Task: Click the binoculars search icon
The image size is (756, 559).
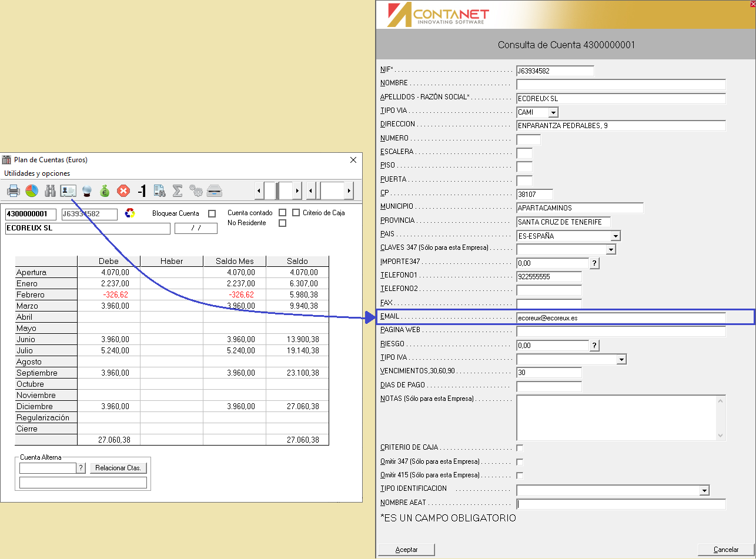Action: 50,190
